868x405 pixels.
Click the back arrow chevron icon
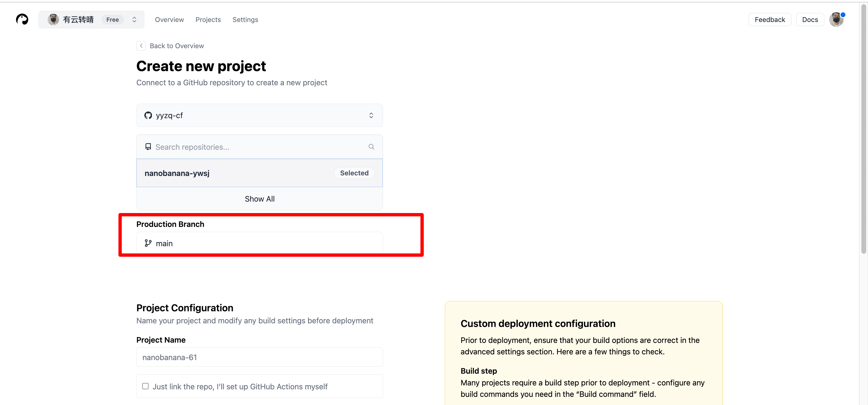pos(141,46)
